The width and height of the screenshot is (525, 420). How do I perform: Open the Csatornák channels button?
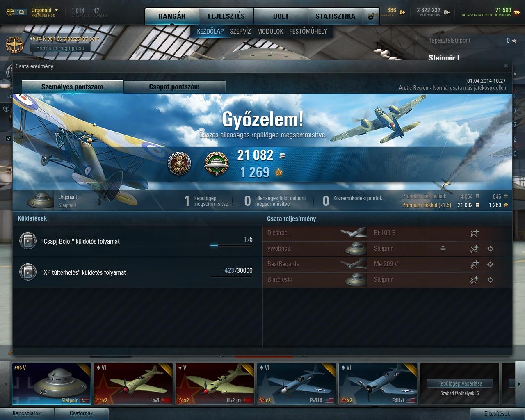pyautogui.click(x=81, y=413)
